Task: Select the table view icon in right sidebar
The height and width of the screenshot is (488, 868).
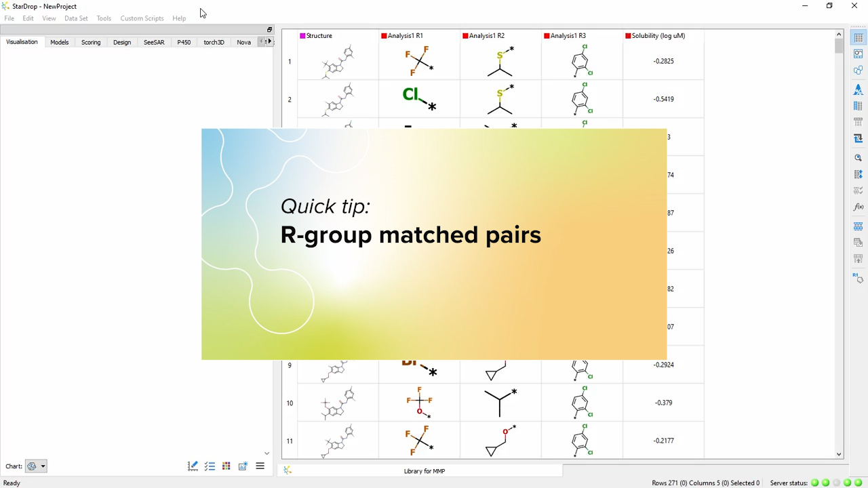Action: (x=858, y=38)
